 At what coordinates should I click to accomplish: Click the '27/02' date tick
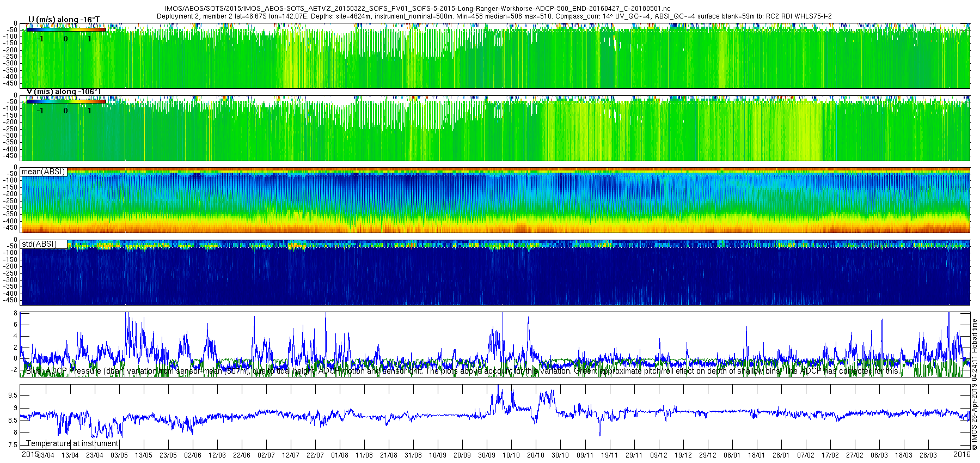point(855,455)
